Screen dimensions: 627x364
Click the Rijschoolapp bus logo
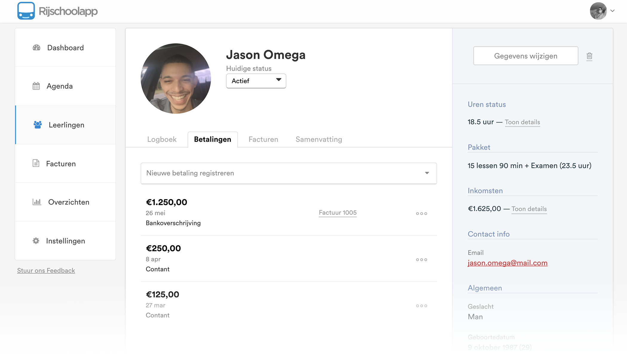[x=27, y=11]
